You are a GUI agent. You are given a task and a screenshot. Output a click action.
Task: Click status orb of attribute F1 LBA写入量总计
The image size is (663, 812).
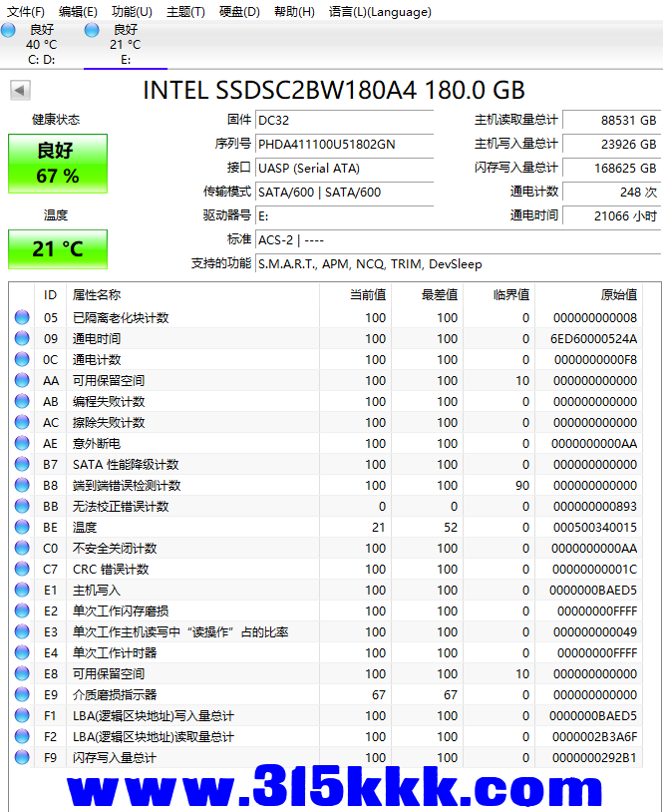coord(22,715)
